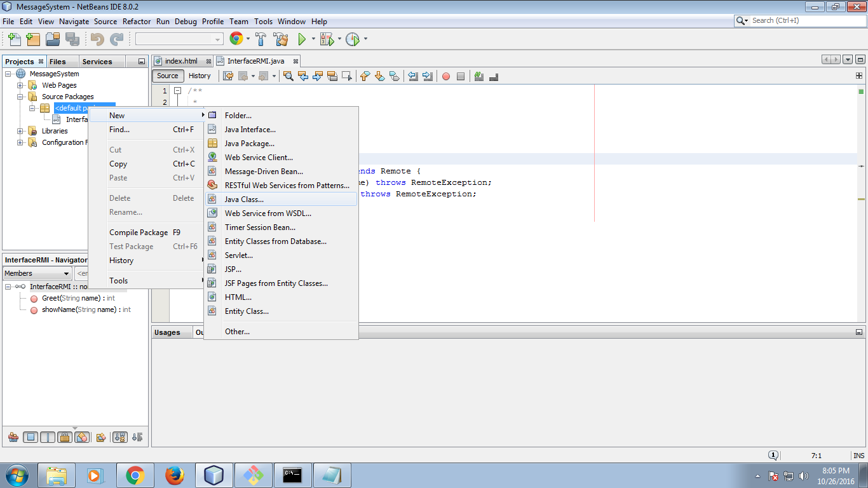The image size is (868, 488).
Task: Select Java Interface... from the New submenu
Action: pos(281,130)
